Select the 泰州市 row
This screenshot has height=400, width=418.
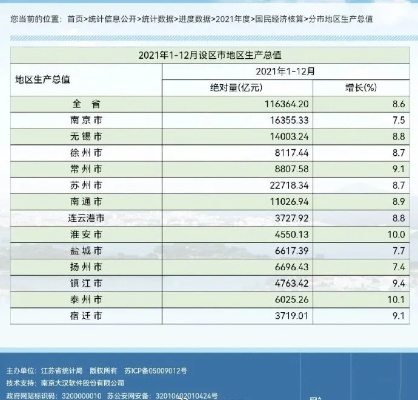(x=210, y=300)
